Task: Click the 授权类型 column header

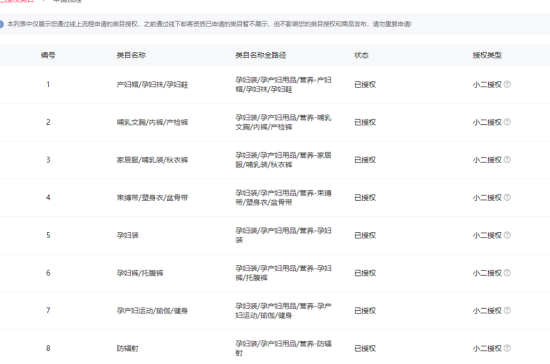Action: point(487,55)
